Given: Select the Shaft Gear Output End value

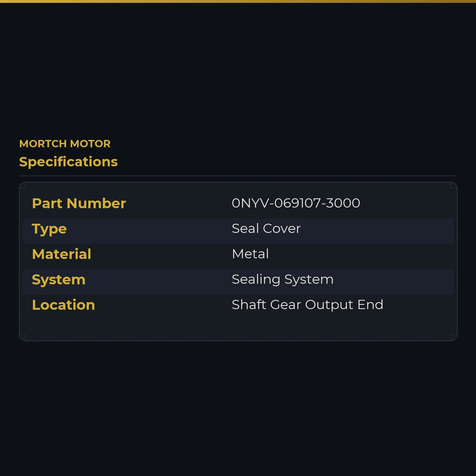Looking at the screenshot, I should (307, 305).
